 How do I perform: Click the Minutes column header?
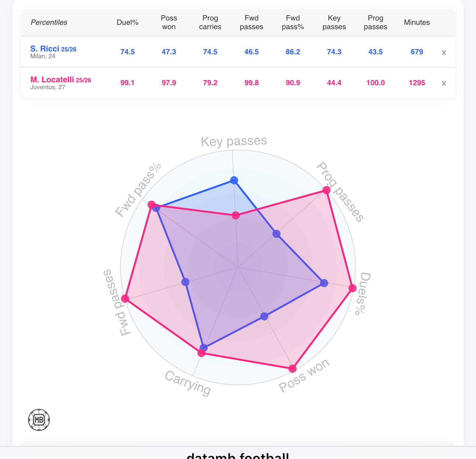[417, 23]
